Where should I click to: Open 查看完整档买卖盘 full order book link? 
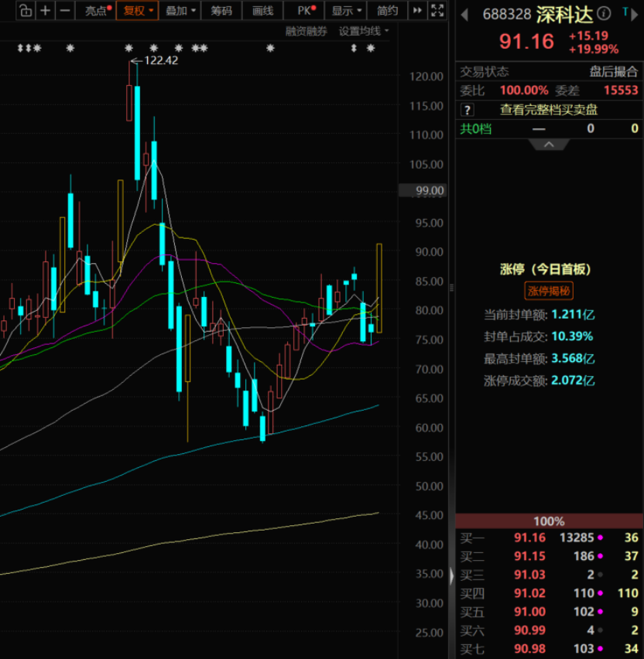tap(549, 110)
